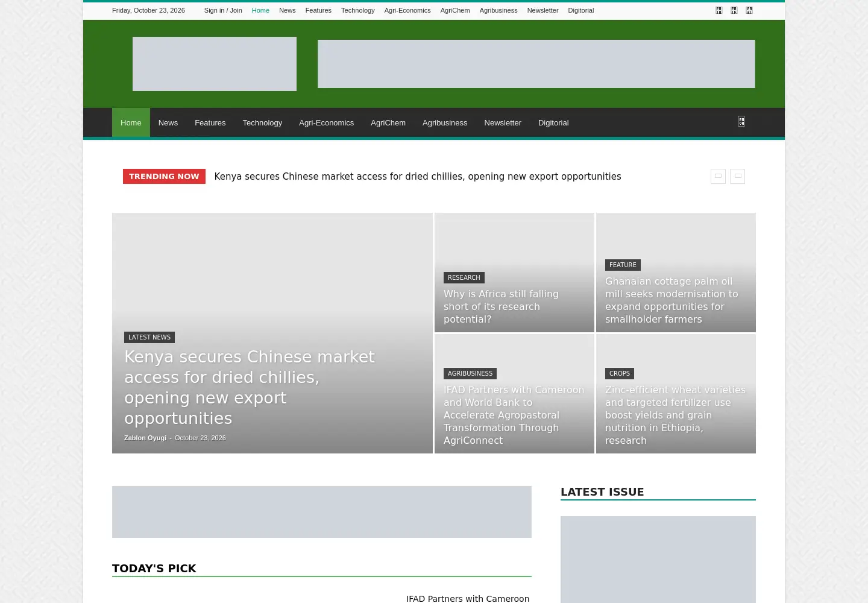
Task: Open Ghanaian cottage palm oil mill article
Action: tap(671, 300)
